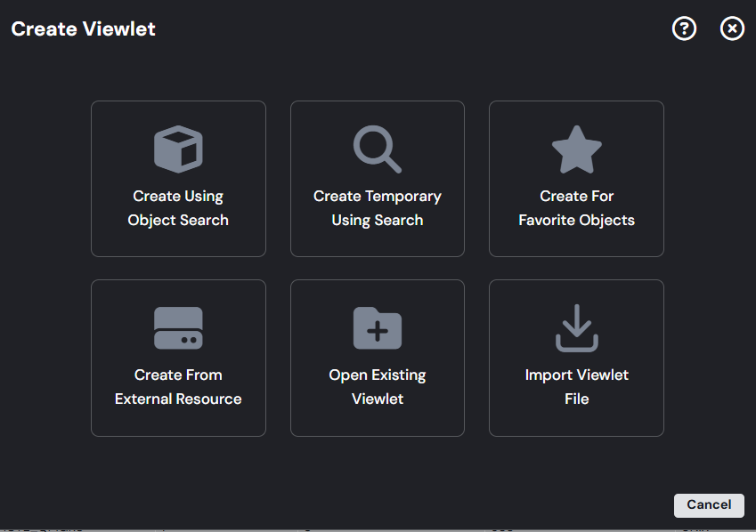The image size is (756, 532).
Task: Click the download arrow Import icon
Action: pos(577,327)
